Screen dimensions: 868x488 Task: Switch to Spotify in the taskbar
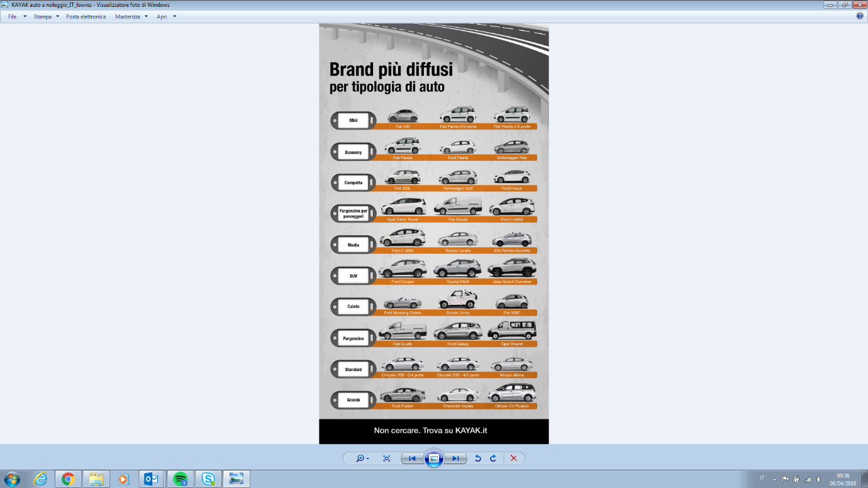(x=180, y=479)
